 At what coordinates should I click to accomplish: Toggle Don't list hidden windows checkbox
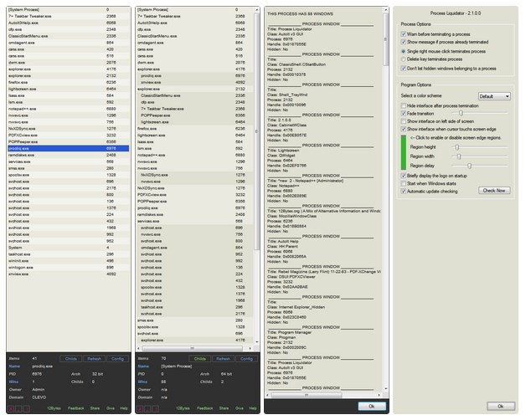click(x=404, y=69)
